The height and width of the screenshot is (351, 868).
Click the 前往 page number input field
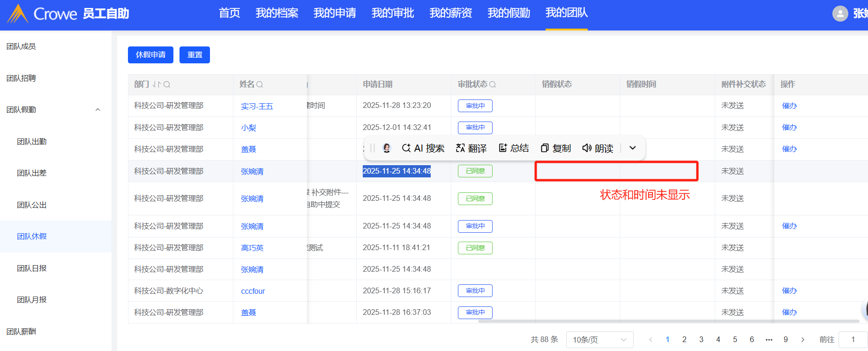[x=853, y=340]
